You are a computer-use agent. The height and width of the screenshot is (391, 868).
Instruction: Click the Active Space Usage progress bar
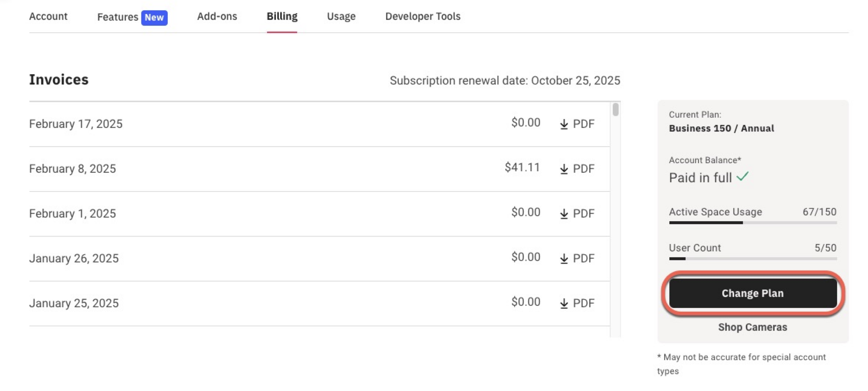(753, 223)
